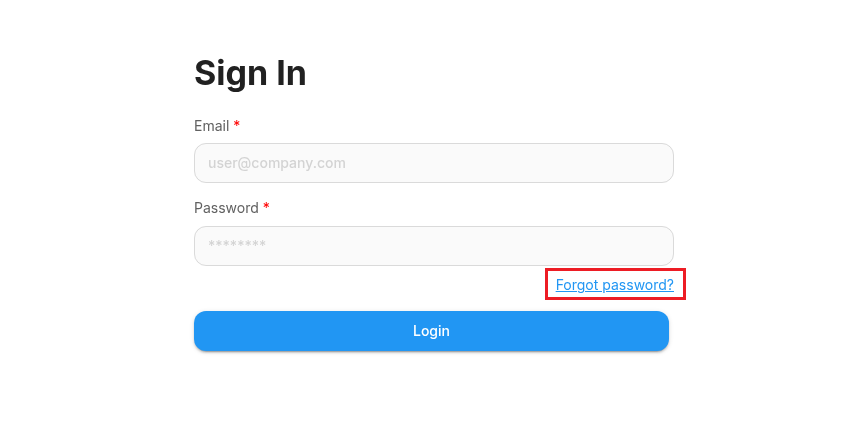Select the field with asterisk placeholder

point(433,246)
